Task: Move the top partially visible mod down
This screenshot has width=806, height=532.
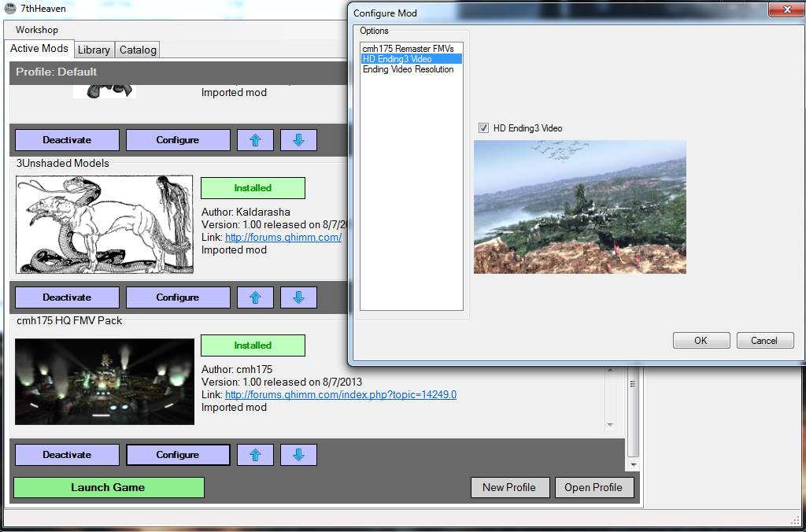Action: pos(298,140)
